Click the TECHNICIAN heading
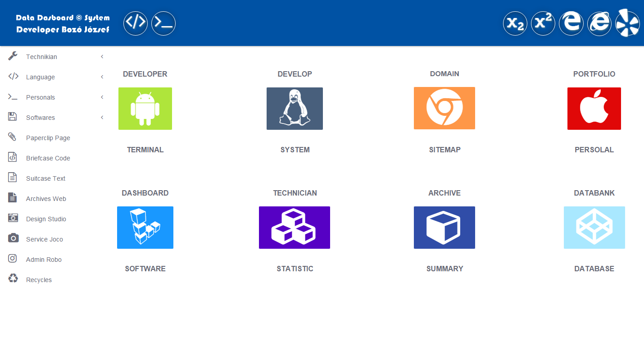This screenshot has width=644, height=356. tap(295, 193)
